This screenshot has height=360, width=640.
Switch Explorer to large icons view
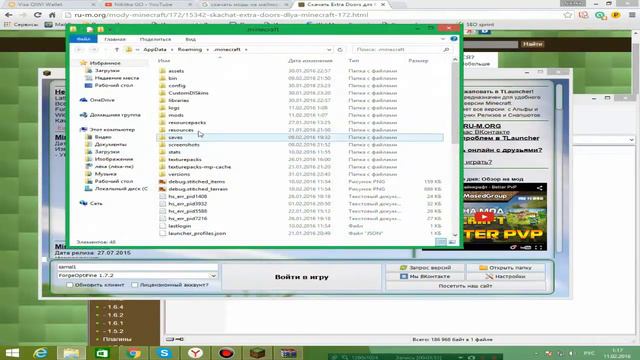coord(452,242)
